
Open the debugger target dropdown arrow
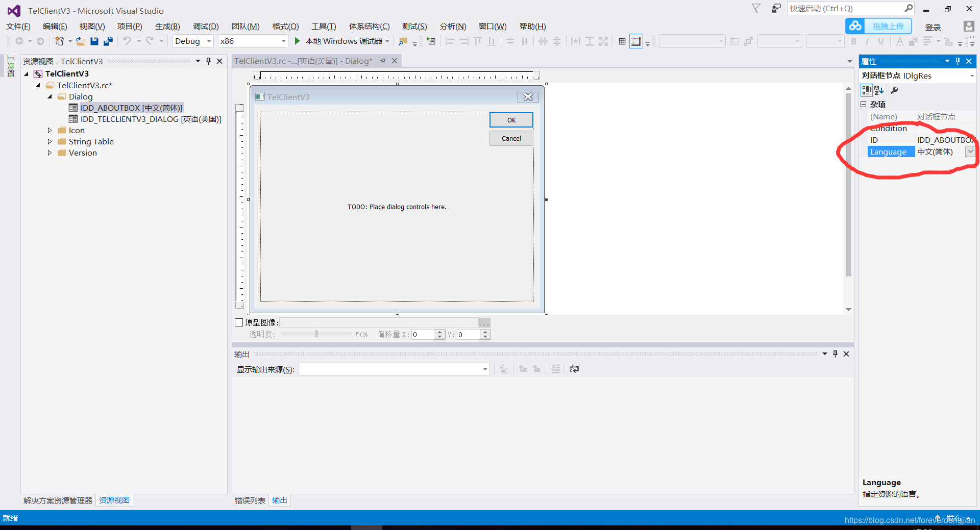(x=387, y=41)
